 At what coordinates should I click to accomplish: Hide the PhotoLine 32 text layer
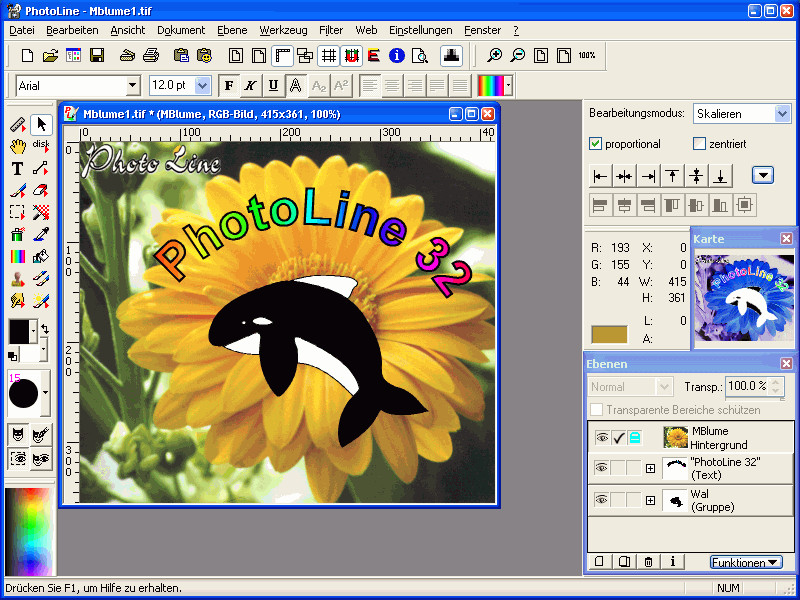click(x=602, y=468)
